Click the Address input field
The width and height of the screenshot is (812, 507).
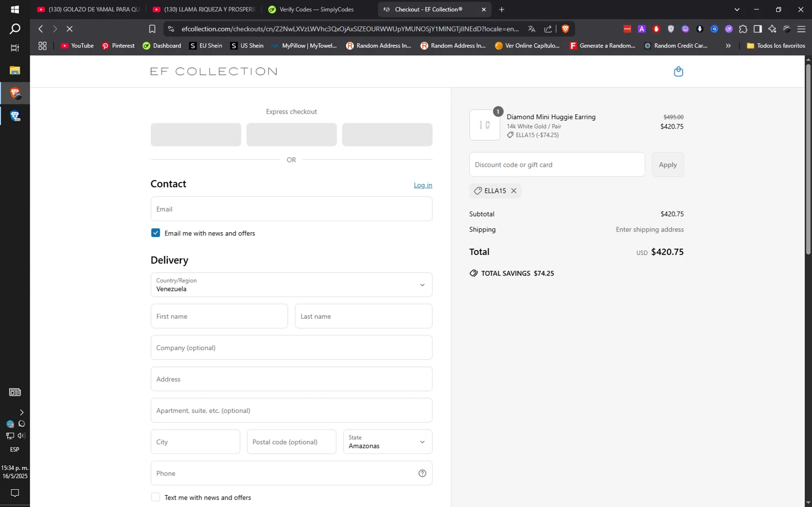pyautogui.click(x=291, y=379)
